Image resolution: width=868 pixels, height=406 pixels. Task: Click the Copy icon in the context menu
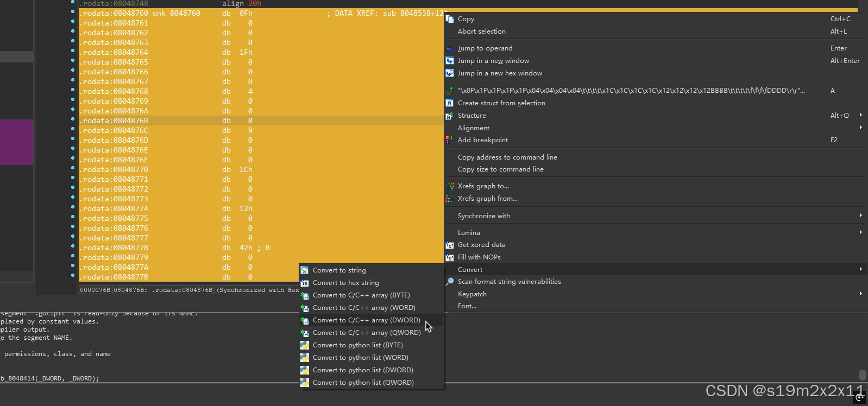tap(450, 19)
